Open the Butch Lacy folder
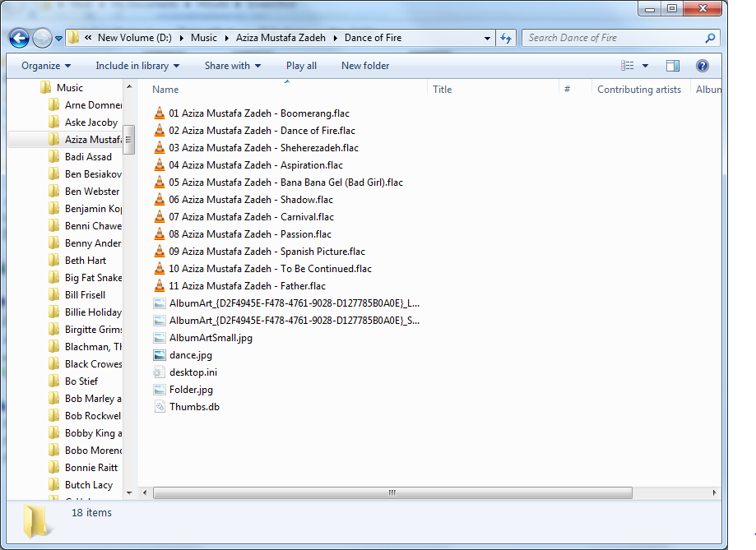 89,485
